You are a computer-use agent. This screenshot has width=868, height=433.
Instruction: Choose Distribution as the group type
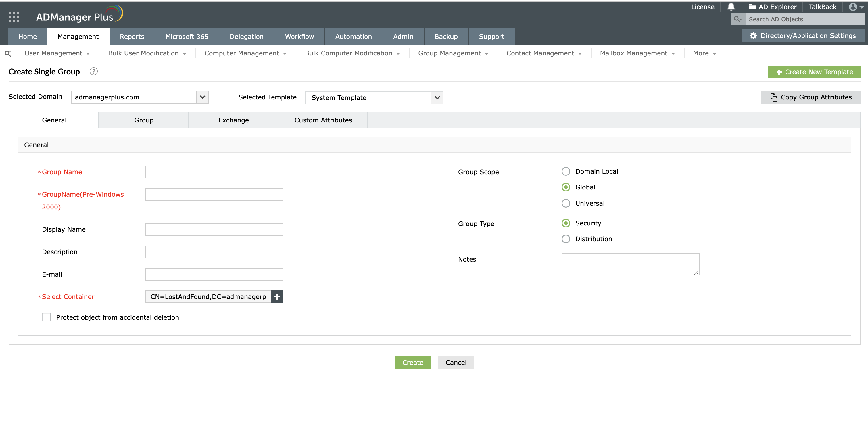point(566,239)
